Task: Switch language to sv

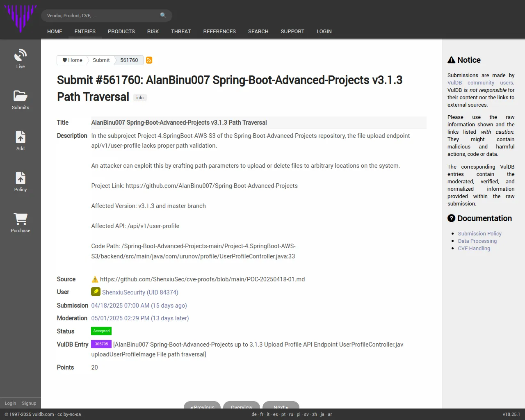Action: (x=306, y=414)
